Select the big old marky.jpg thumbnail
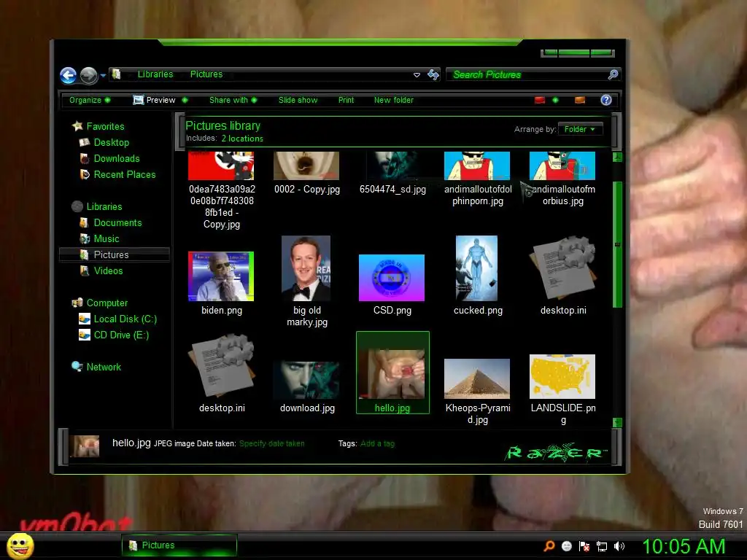747x560 pixels. tap(306, 268)
